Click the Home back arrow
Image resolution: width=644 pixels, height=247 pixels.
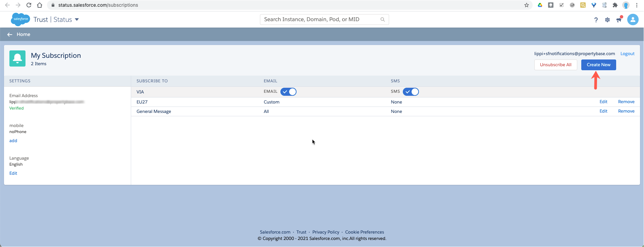click(10, 35)
